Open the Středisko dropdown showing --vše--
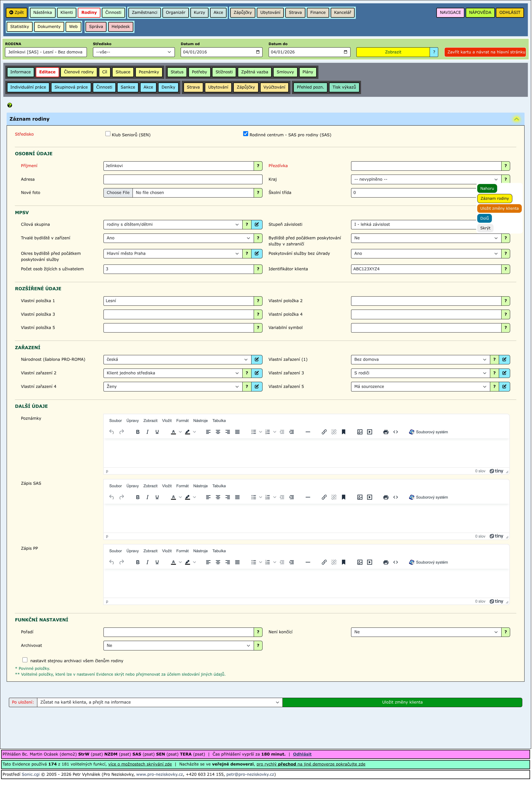This screenshot has width=532, height=786. 134,52
